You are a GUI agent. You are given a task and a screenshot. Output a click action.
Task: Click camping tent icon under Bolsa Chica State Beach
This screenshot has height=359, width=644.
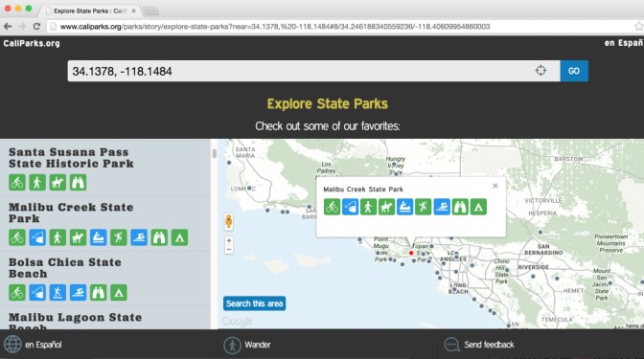[119, 293]
